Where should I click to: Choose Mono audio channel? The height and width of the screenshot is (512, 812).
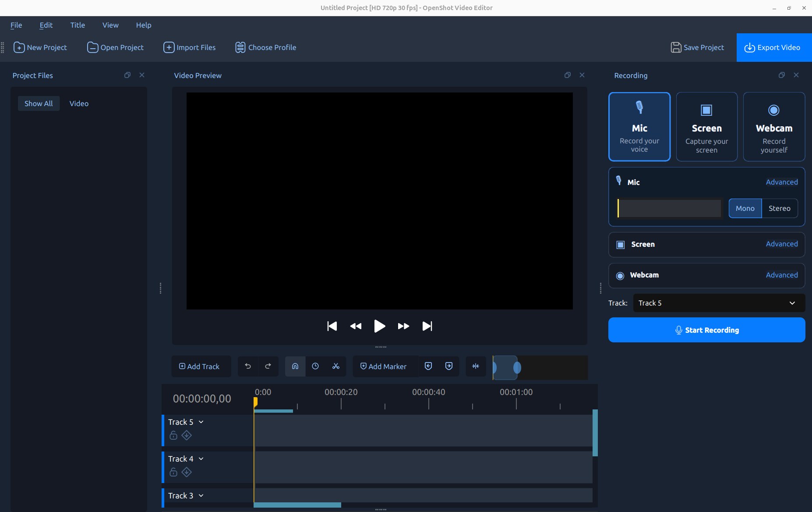[745, 208]
